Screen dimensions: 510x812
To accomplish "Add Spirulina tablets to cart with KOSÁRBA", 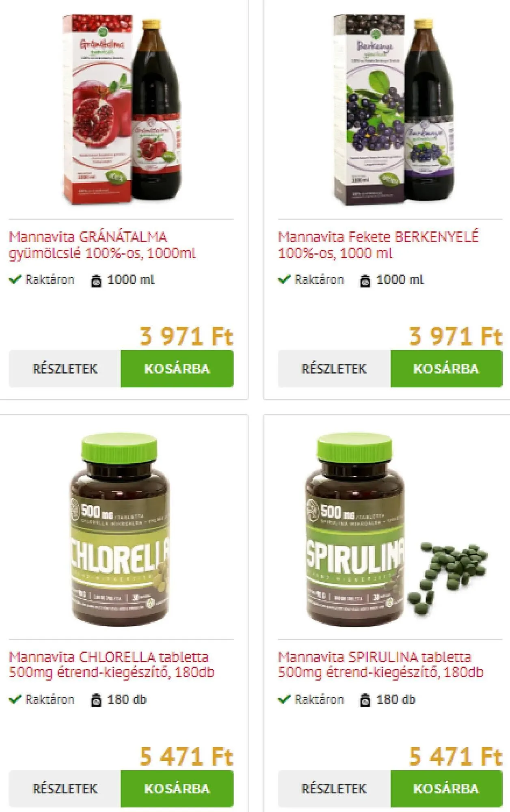I will tap(446, 788).
